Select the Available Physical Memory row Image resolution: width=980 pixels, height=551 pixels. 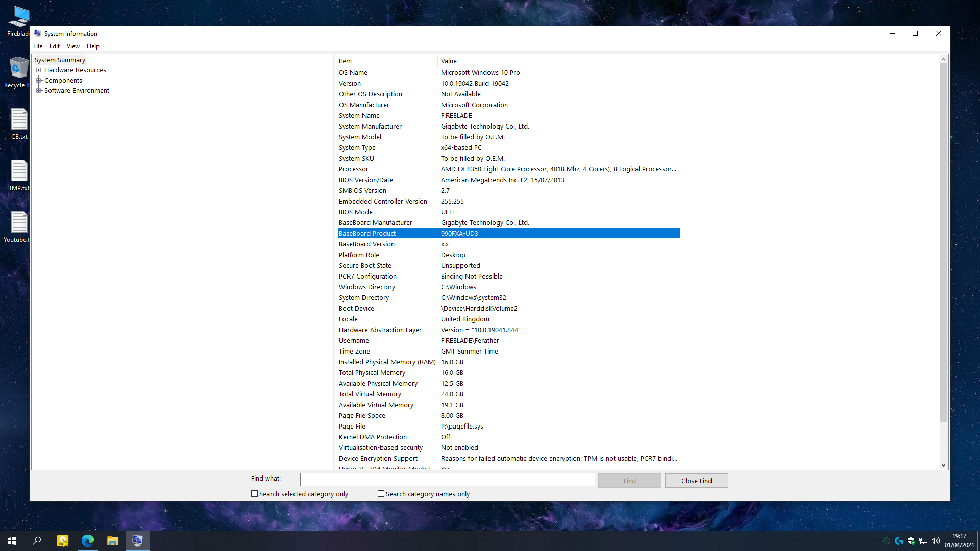[x=509, y=384]
